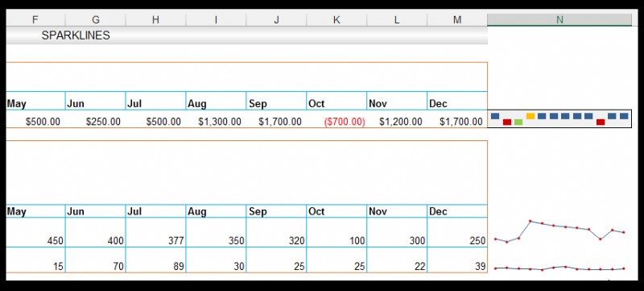This screenshot has width=644, height=291.
Task: Select the $1,200.00 cell
Action: (x=397, y=119)
